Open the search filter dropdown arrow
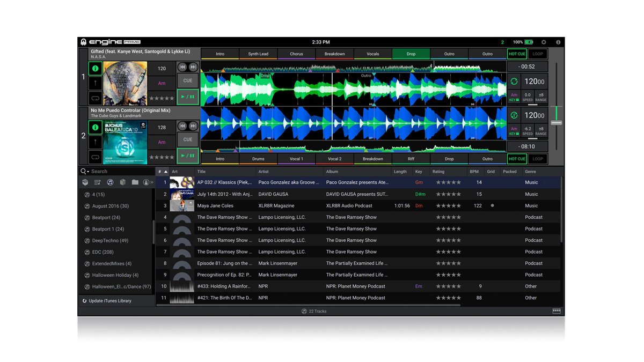644x362 pixels. pos(88,171)
